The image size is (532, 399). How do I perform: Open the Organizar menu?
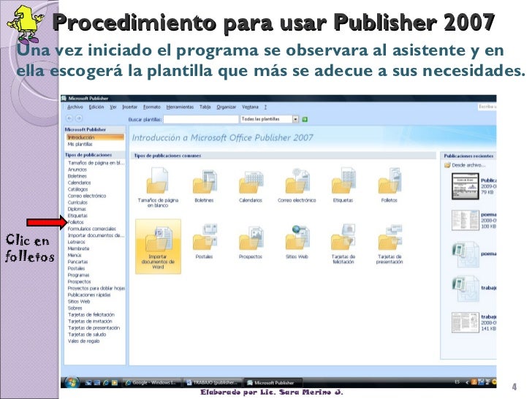227,107
